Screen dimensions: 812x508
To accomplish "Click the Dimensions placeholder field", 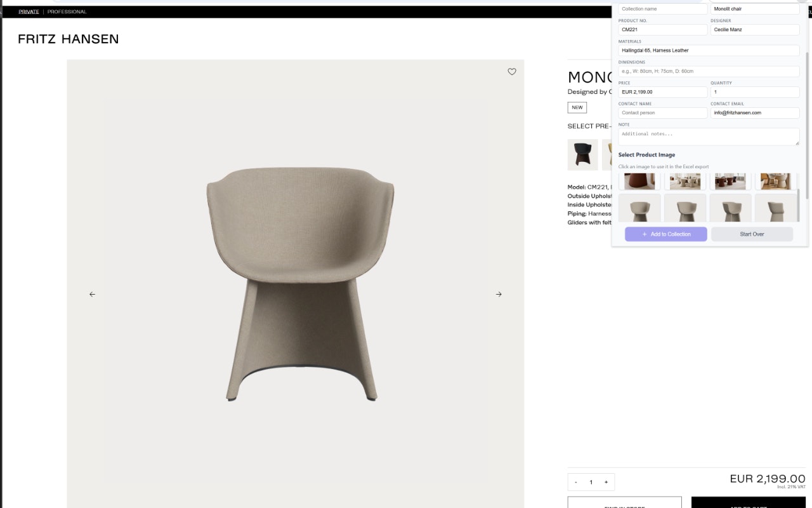I will 709,71.
